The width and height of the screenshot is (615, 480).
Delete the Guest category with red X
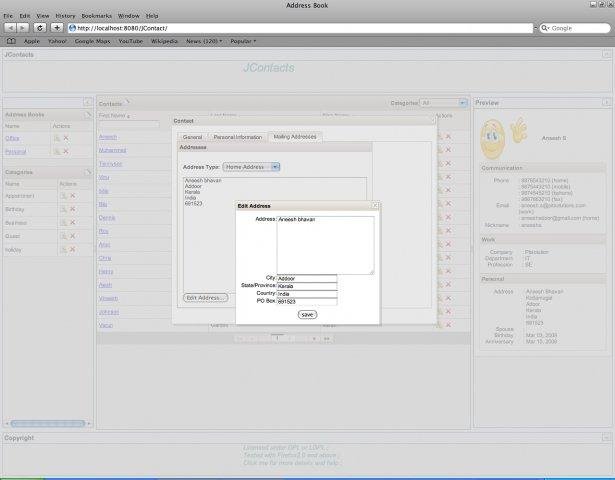pyautogui.click(x=73, y=236)
